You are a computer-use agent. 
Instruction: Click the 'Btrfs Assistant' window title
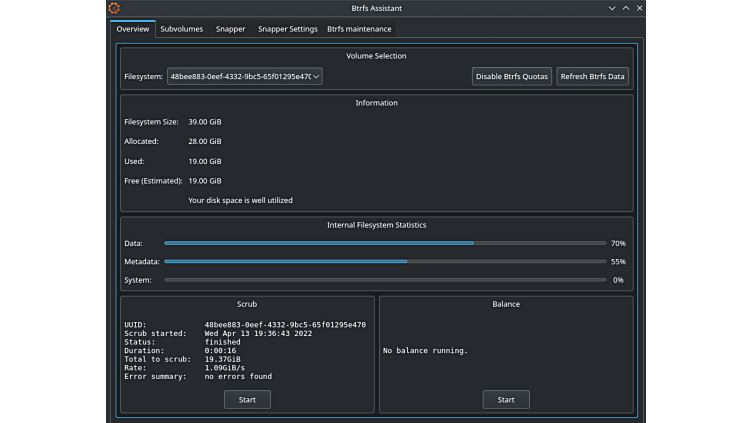(376, 8)
